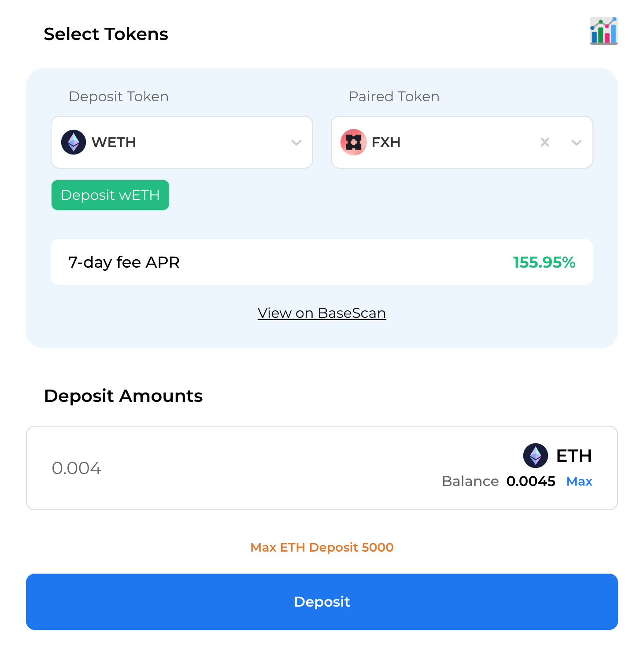This screenshot has height=648, width=644.
Task: Click the Deposit wETH green button
Action: (x=110, y=195)
